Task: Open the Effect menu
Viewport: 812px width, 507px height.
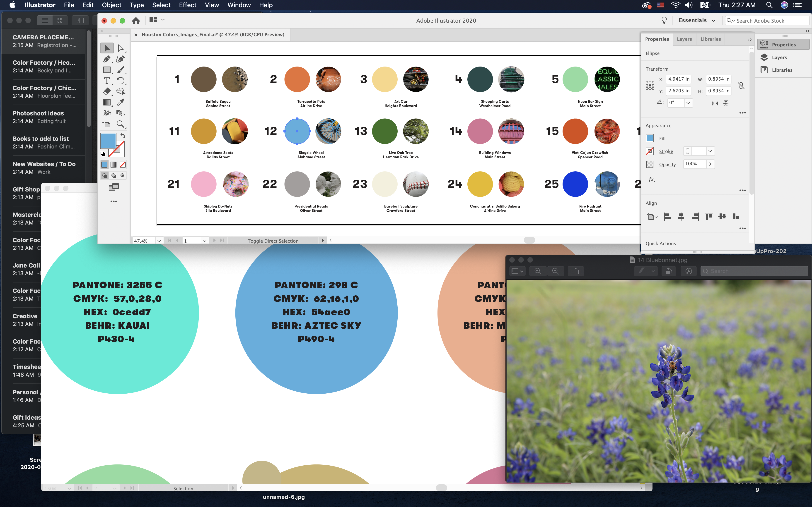Action: point(187,5)
